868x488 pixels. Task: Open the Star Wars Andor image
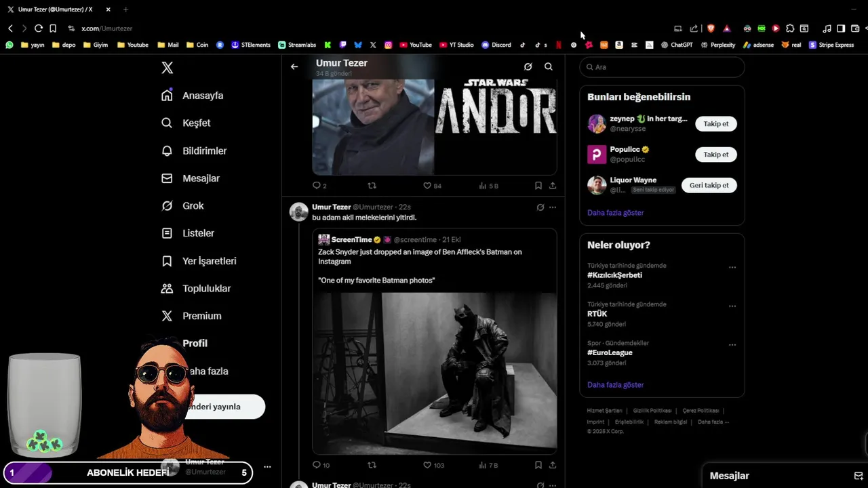tap(496, 127)
